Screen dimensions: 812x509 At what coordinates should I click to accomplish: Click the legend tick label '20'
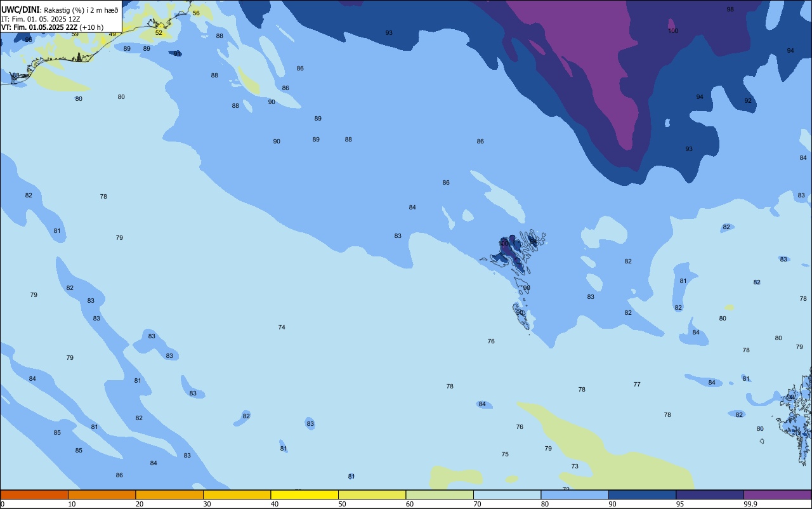[139, 504]
